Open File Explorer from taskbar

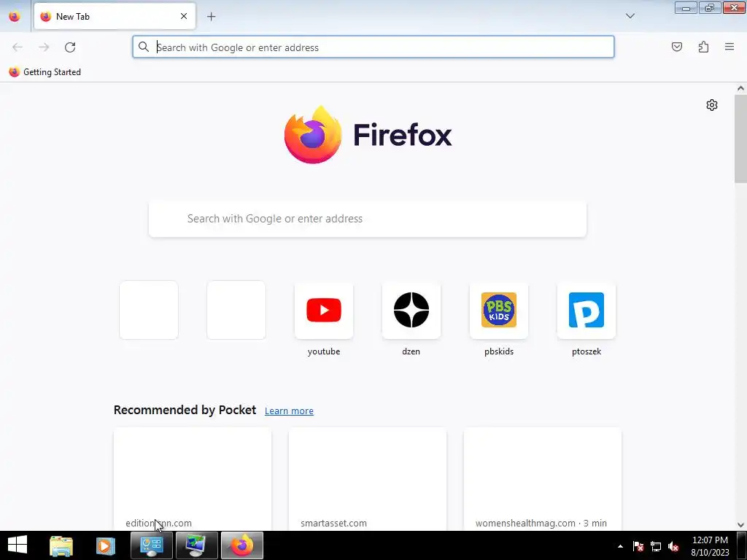pyautogui.click(x=61, y=545)
